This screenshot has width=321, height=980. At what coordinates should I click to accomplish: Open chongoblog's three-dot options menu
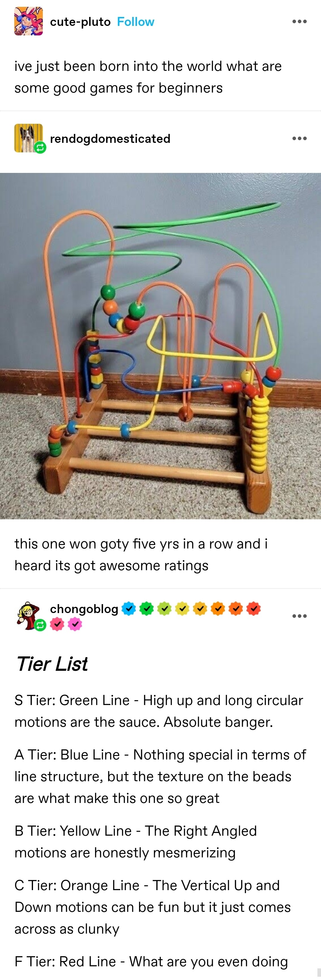299,615
